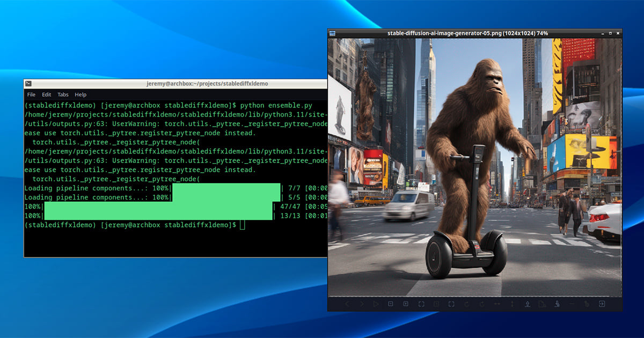This screenshot has height=338, width=644.
Task: Click the terminal window's title bar icon
Action: coord(28,84)
